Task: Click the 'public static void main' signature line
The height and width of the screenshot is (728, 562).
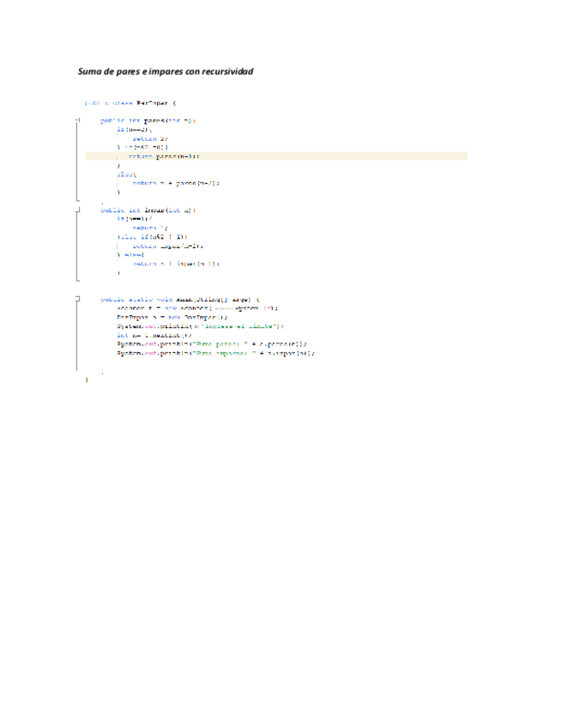Action: pos(178,299)
